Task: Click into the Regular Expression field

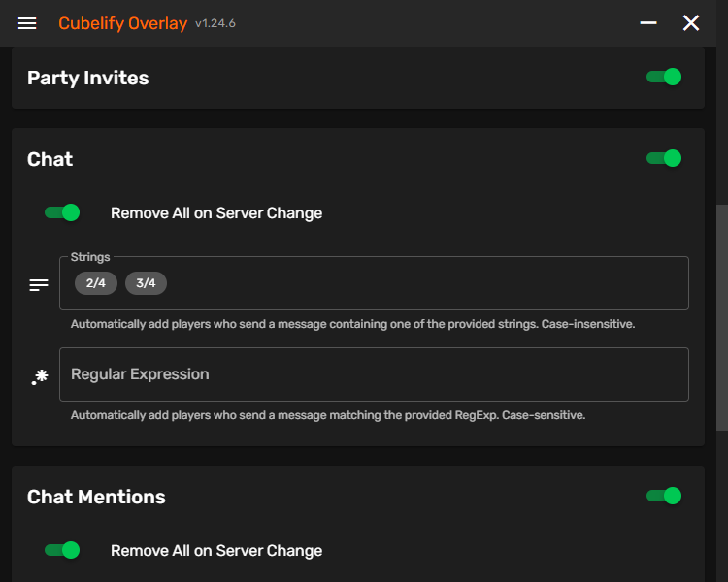Action: point(374,374)
